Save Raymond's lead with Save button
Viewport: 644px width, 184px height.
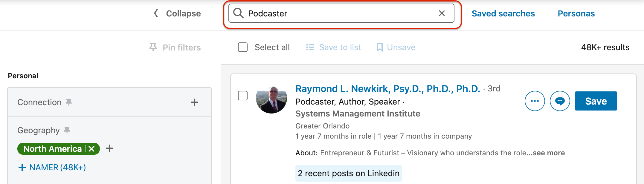point(596,101)
